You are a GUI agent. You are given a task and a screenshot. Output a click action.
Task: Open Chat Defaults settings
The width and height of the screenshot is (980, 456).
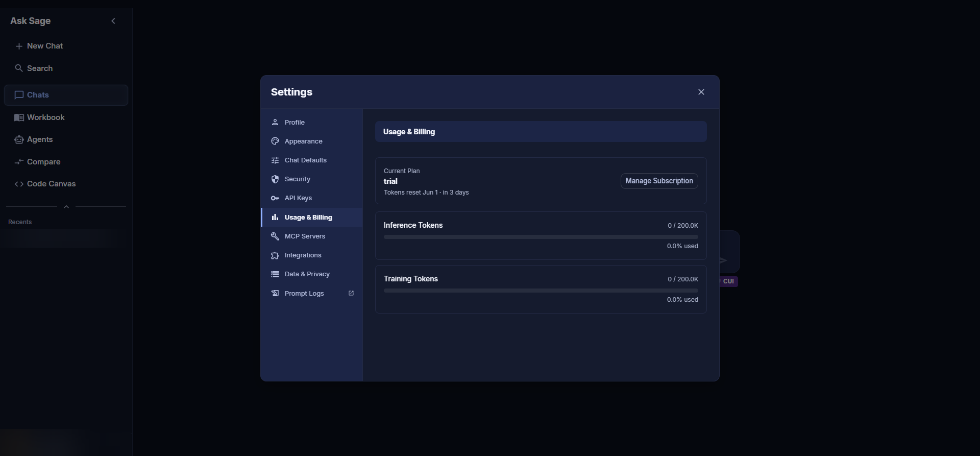tap(311, 160)
